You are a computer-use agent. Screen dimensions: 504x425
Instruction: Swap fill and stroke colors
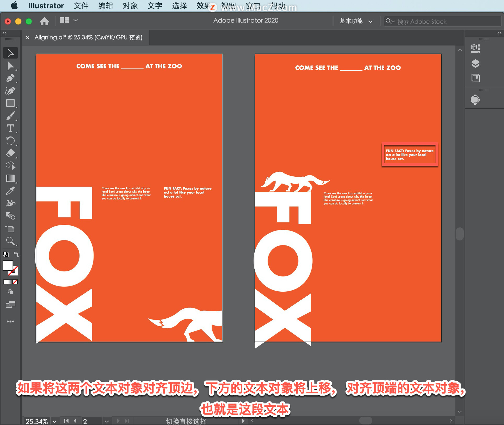point(16,254)
